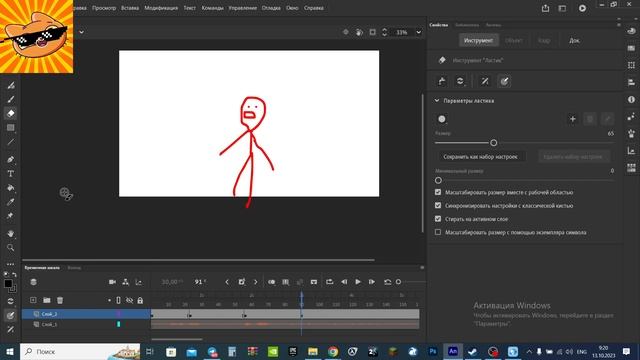Uncheck Стирать на активном слое
Viewport: 640px width, 360px height.
438,219
